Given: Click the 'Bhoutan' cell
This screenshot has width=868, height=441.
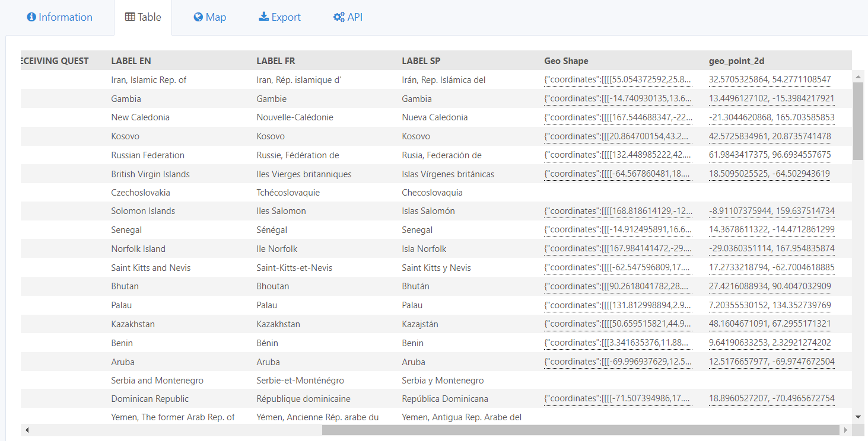Looking at the screenshot, I should pos(273,286).
